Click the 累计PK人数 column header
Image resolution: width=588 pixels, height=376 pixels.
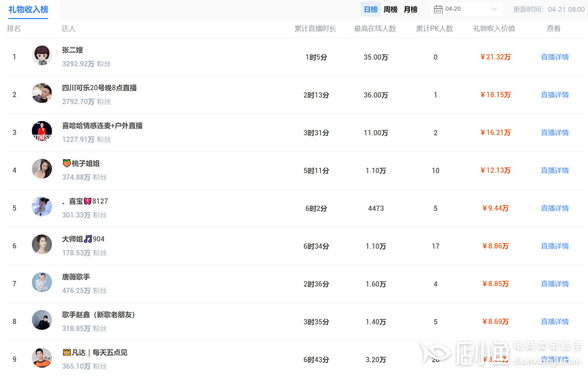[435, 28]
